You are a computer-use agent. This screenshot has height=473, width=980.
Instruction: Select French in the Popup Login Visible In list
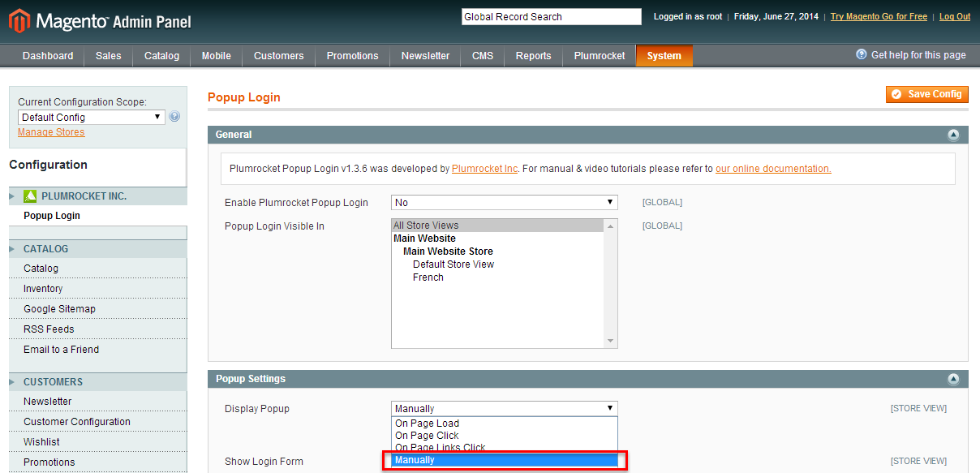[428, 277]
